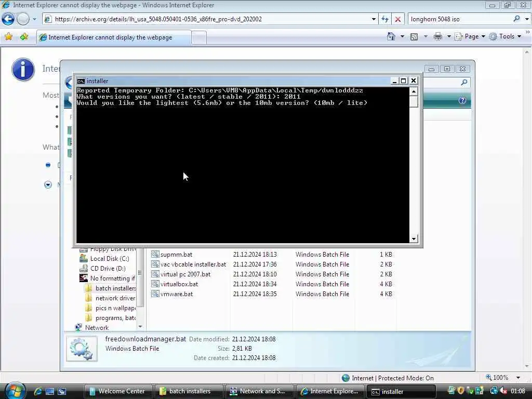Click the console vertical scroll thumb
The image size is (532, 399).
tap(414, 101)
